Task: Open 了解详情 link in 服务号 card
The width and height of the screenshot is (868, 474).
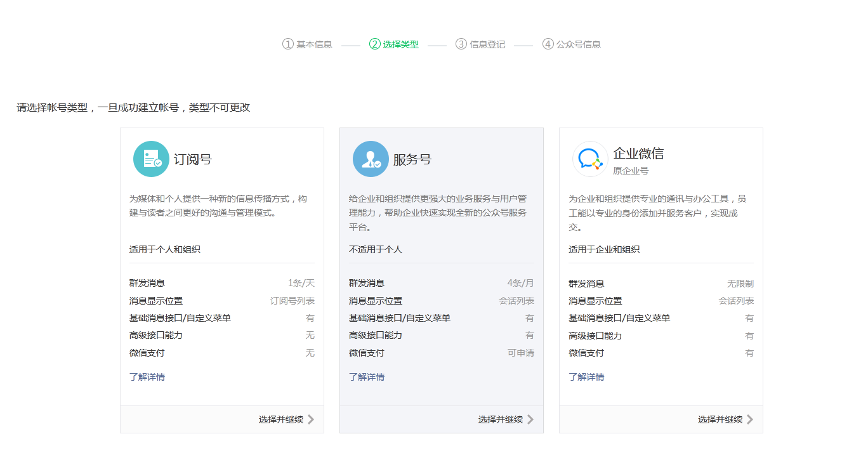Action: (x=367, y=377)
